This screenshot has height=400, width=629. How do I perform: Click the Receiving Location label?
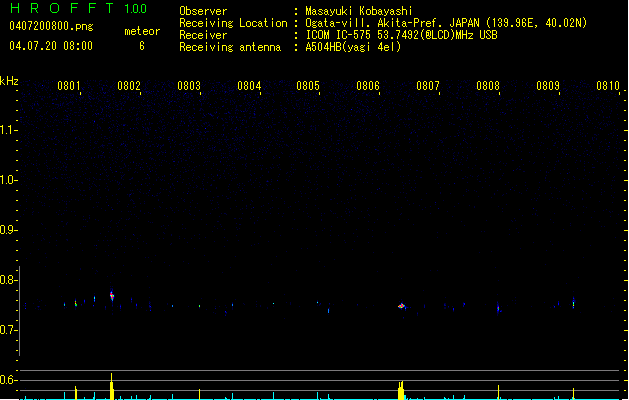(x=233, y=23)
